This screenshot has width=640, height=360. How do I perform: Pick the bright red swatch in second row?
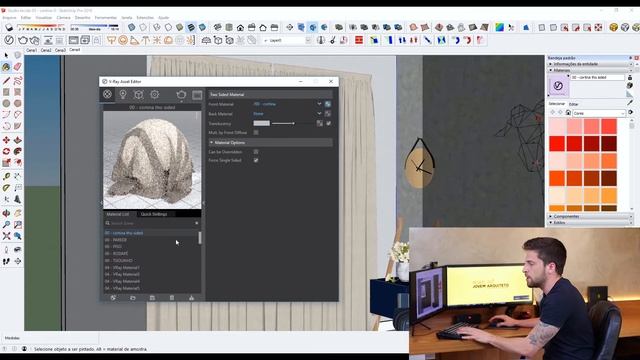click(x=557, y=144)
